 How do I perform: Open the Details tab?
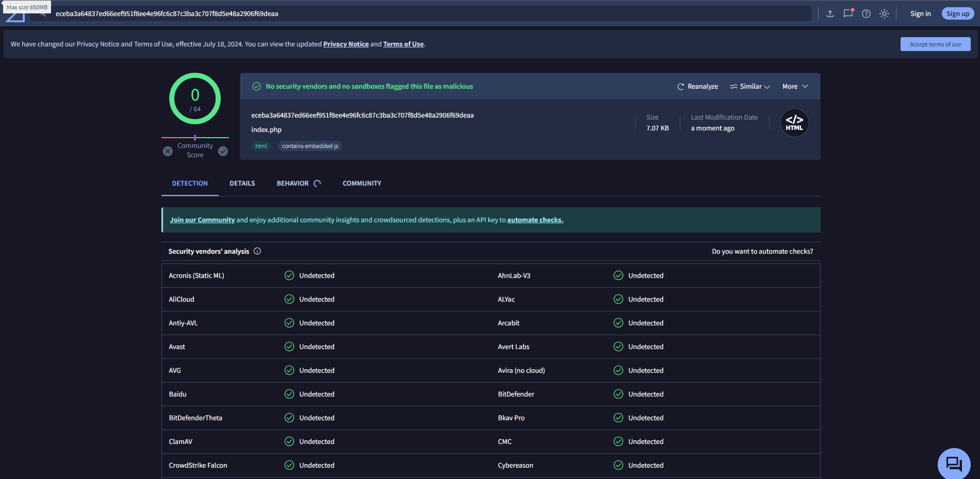coord(242,184)
